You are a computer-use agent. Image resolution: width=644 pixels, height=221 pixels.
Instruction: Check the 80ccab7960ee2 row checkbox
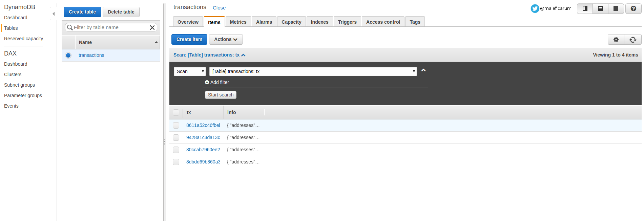point(176,150)
